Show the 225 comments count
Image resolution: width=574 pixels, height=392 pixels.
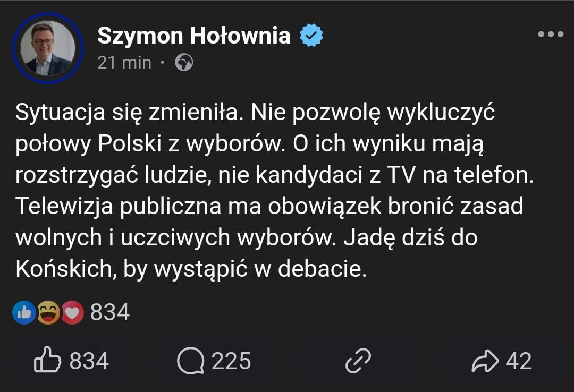(x=231, y=361)
